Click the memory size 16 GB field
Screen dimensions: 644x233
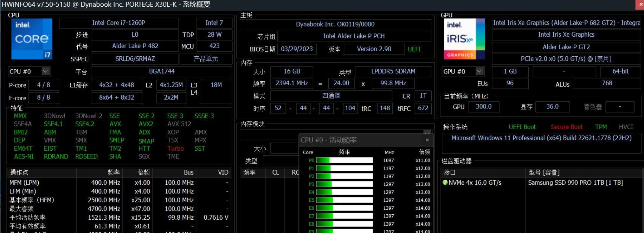coord(292,71)
